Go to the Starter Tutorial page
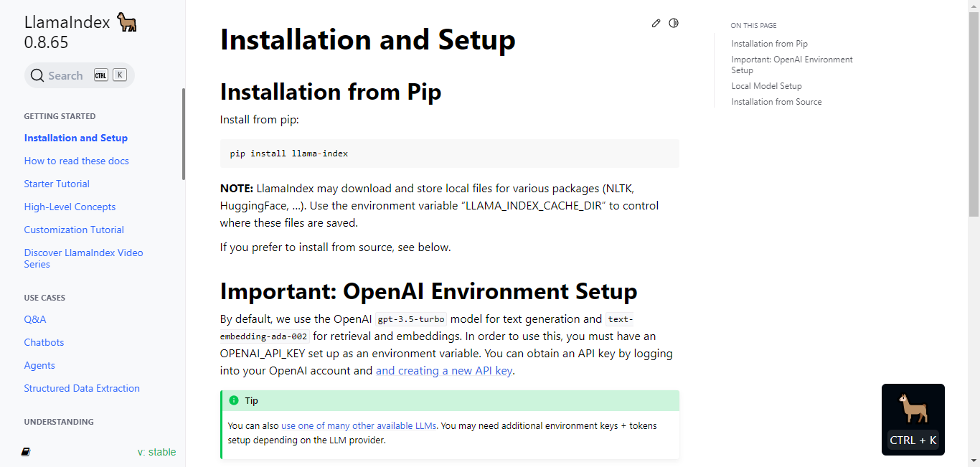 [x=57, y=184]
